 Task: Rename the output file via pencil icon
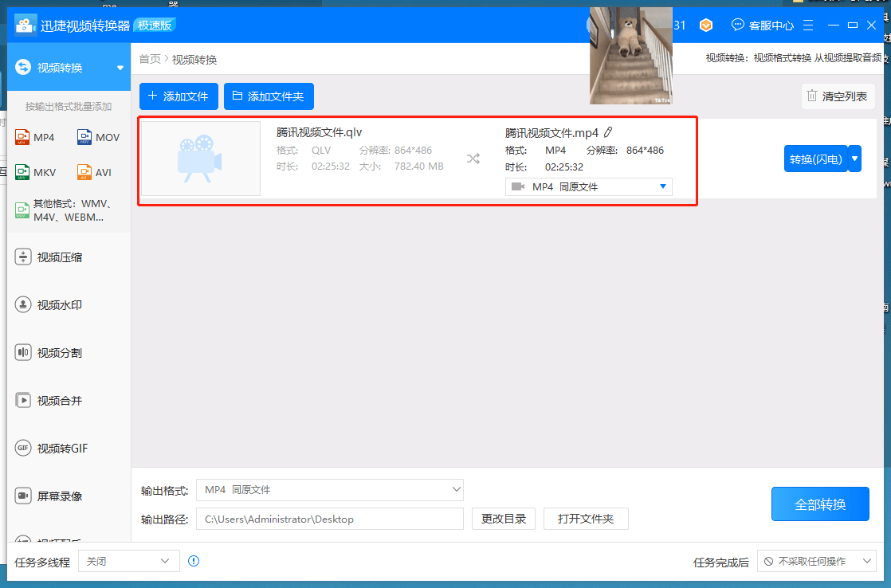pos(608,132)
